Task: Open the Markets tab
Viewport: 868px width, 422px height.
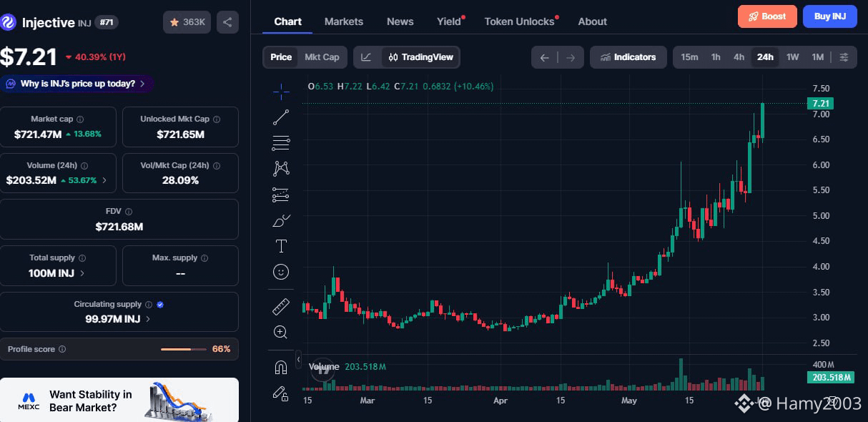Action: coord(344,21)
